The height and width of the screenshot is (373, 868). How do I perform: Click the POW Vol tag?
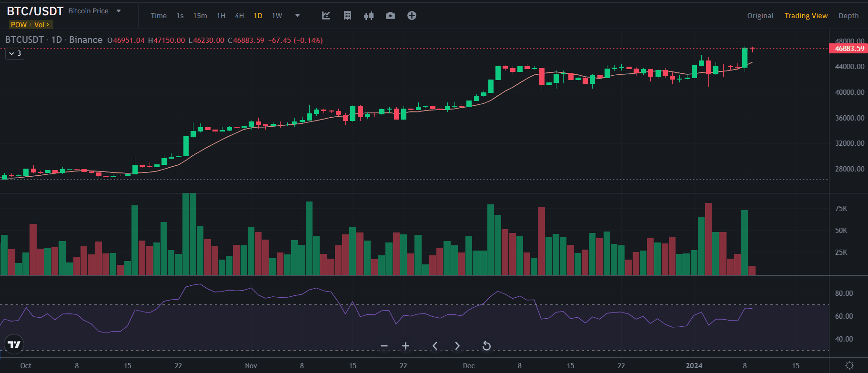pos(30,25)
